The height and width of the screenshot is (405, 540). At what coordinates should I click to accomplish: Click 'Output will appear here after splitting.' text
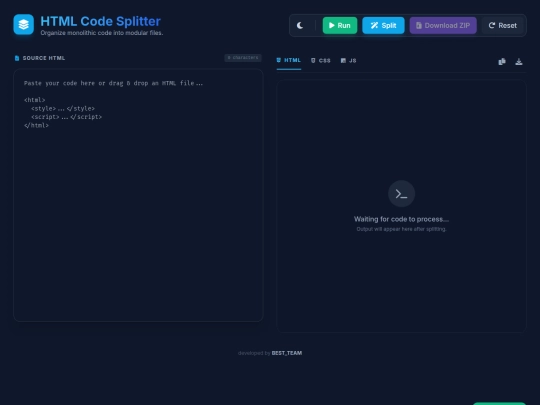tap(401, 229)
